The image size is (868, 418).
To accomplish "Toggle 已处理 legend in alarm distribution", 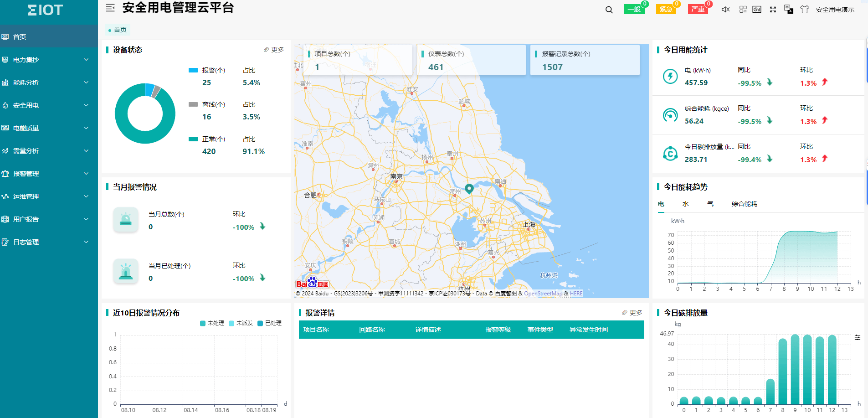I will coord(269,323).
